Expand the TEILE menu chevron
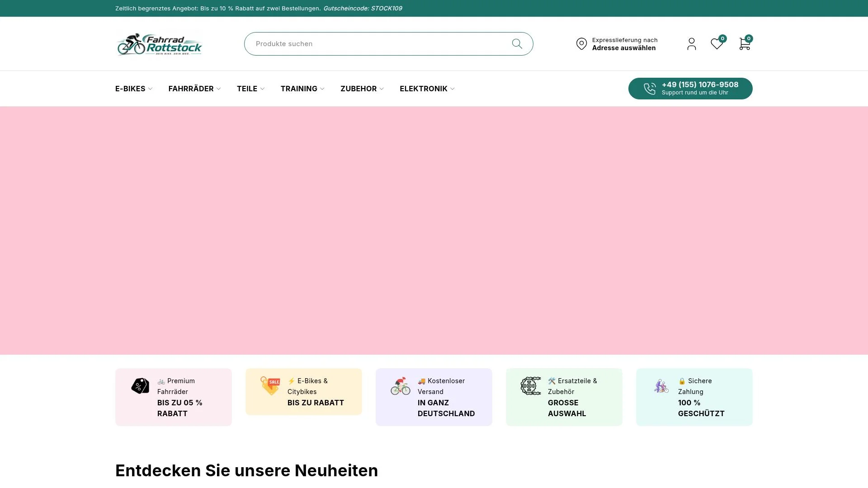 262,89
